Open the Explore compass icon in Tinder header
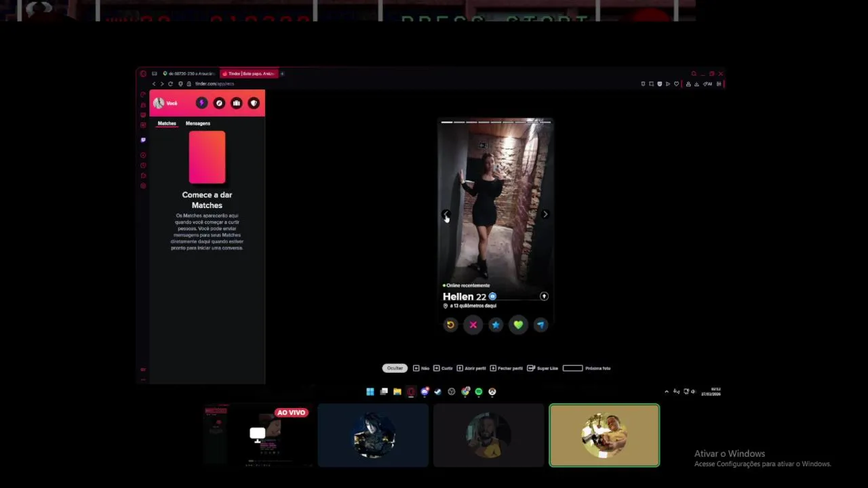The width and height of the screenshot is (868, 488). click(x=219, y=103)
